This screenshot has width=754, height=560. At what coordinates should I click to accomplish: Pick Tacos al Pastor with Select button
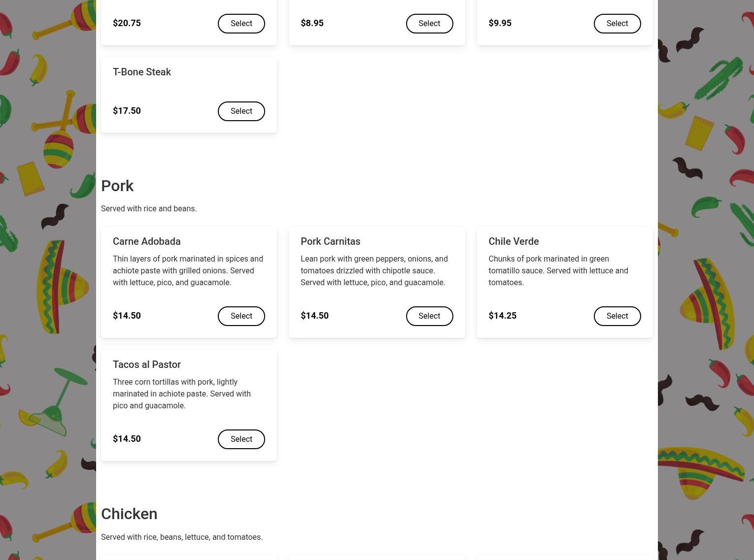[x=241, y=439]
